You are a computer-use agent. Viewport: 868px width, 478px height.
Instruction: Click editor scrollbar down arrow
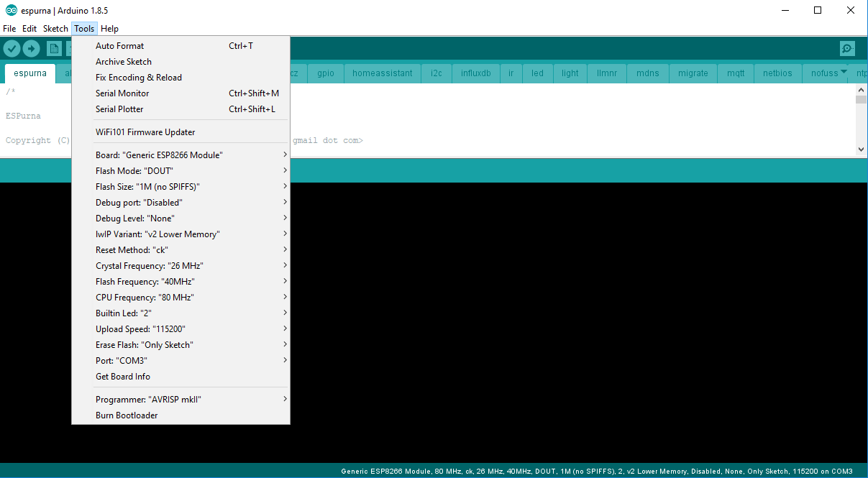pyautogui.click(x=862, y=150)
